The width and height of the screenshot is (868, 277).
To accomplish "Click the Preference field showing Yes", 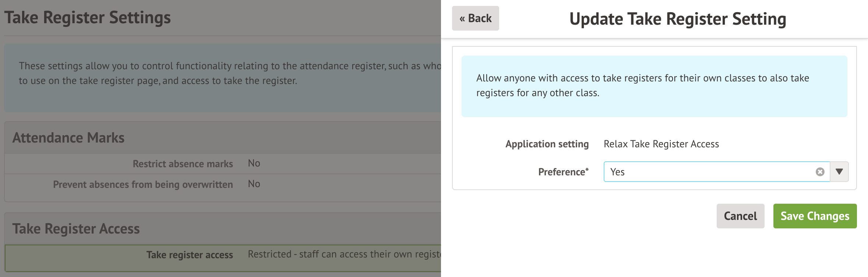I will pyautogui.click(x=707, y=172).
